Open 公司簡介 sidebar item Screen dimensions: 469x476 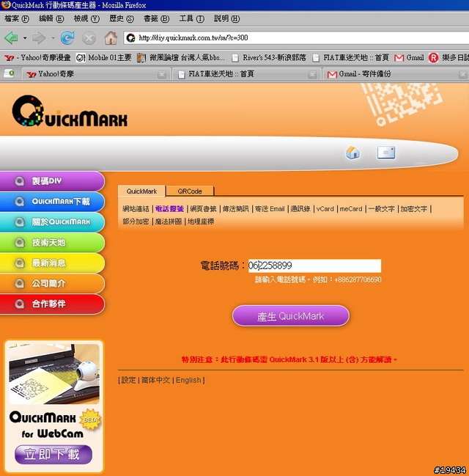(52, 283)
